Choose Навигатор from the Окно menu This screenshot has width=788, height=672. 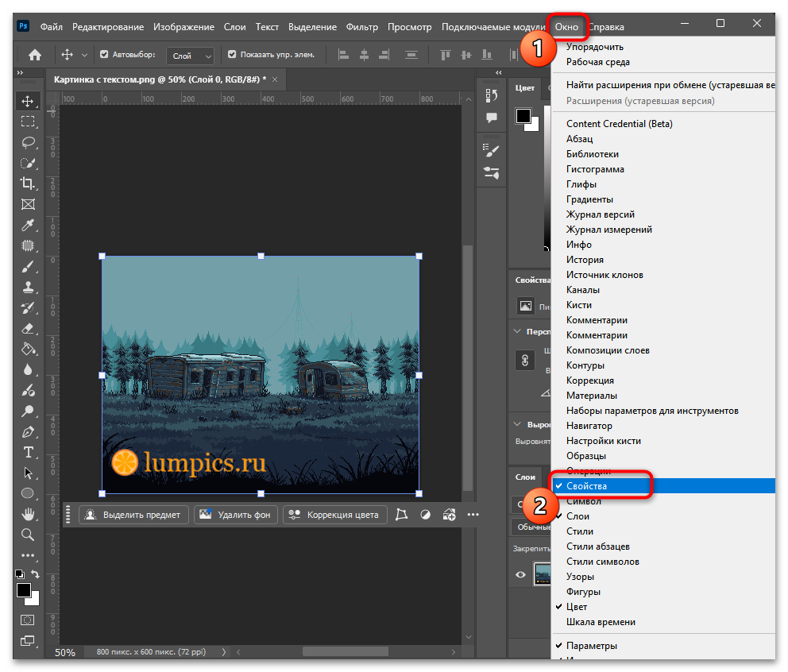coord(589,426)
